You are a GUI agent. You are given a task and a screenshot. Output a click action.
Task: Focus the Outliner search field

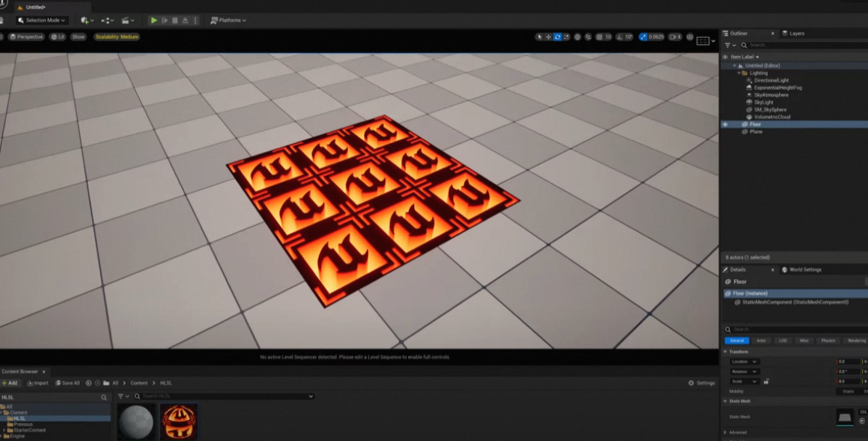(x=806, y=45)
